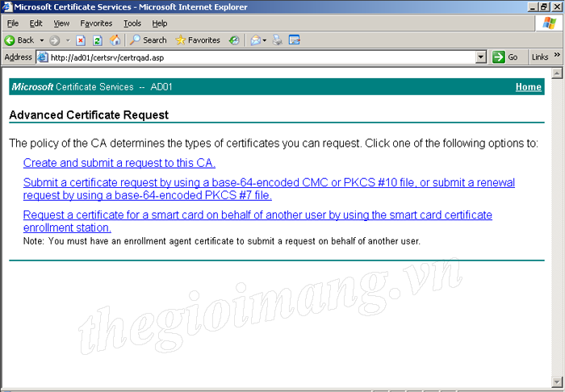This screenshot has width=565, height=392.
Task: Open smart card enrollment station link
Action: (x=257, y=221)
